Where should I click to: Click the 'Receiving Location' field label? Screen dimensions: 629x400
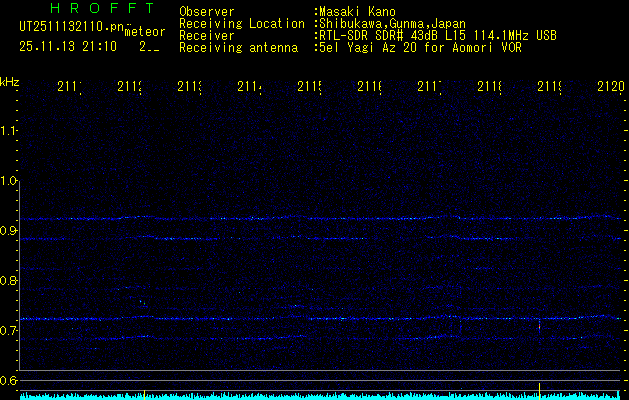pyautogui.click(x=241, y=23)
